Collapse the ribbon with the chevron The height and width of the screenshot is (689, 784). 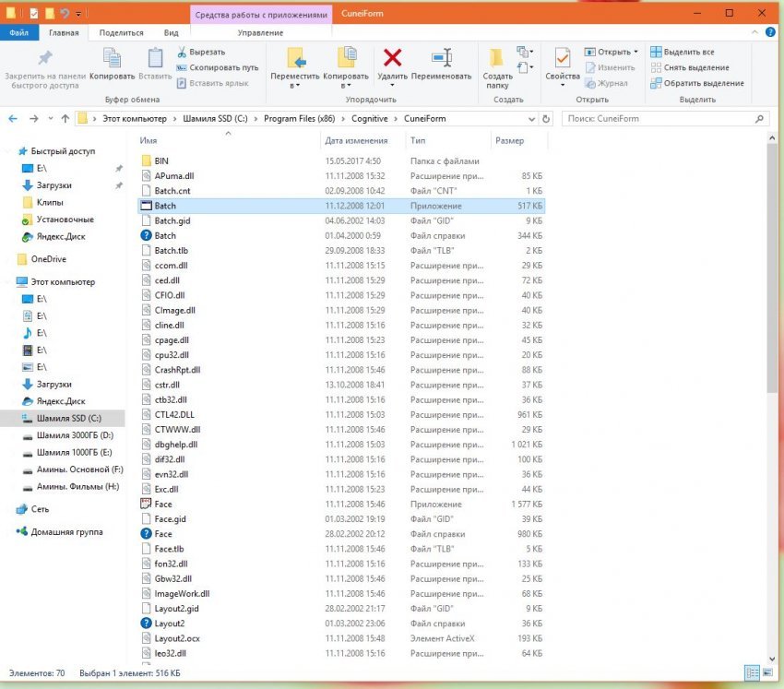(754, 32)
